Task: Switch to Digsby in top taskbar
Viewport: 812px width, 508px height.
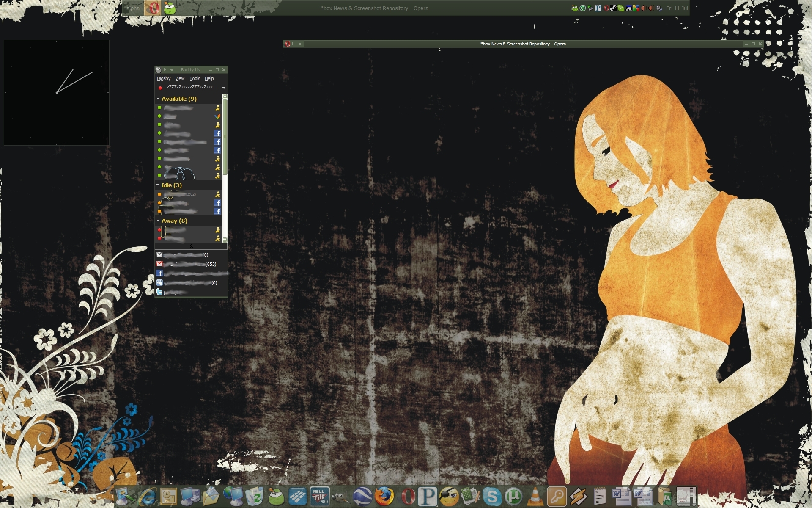Action: (170, 8)
